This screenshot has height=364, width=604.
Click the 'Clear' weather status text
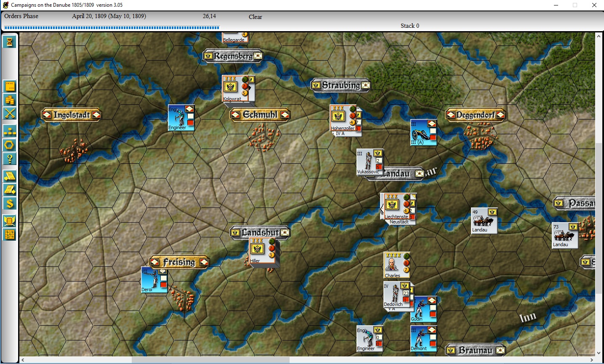click(x=255, y=17)
